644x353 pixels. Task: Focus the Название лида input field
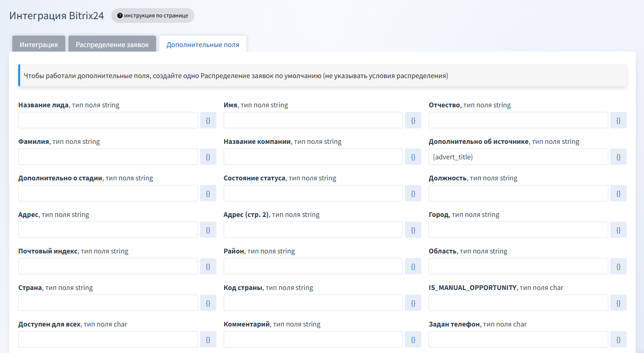pyautogui.click(x=108, y=120)
